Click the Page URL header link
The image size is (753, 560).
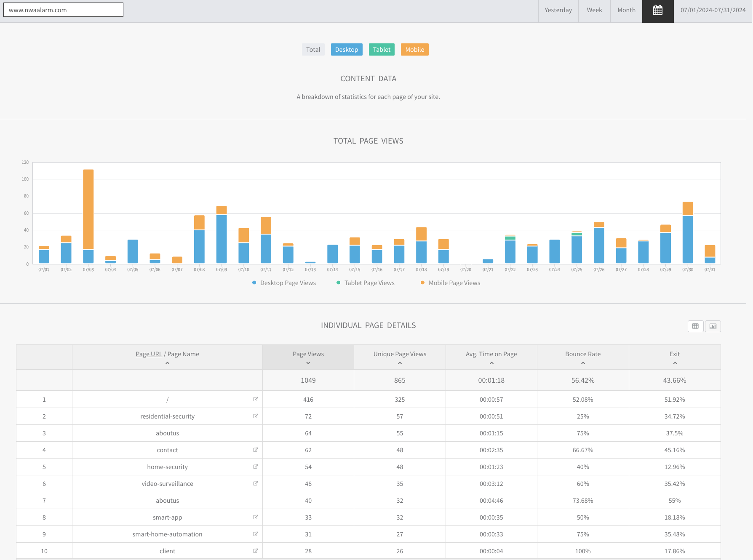(x=149, y=354)
